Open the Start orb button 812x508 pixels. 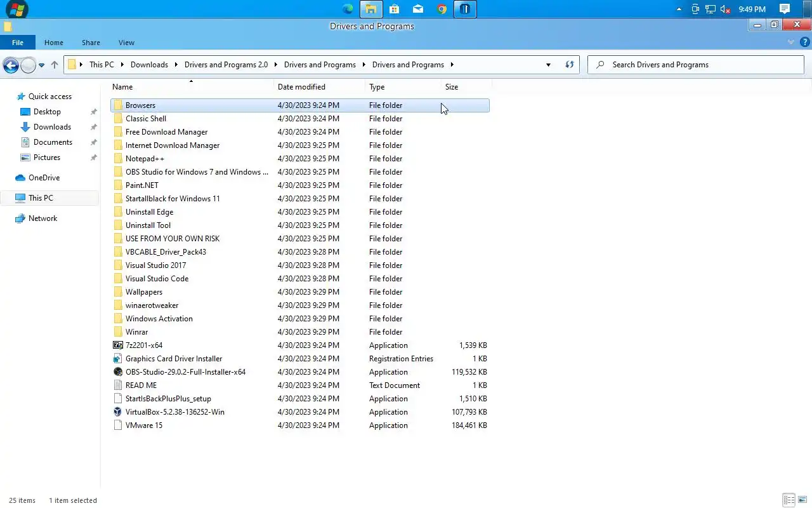[16, 9]
